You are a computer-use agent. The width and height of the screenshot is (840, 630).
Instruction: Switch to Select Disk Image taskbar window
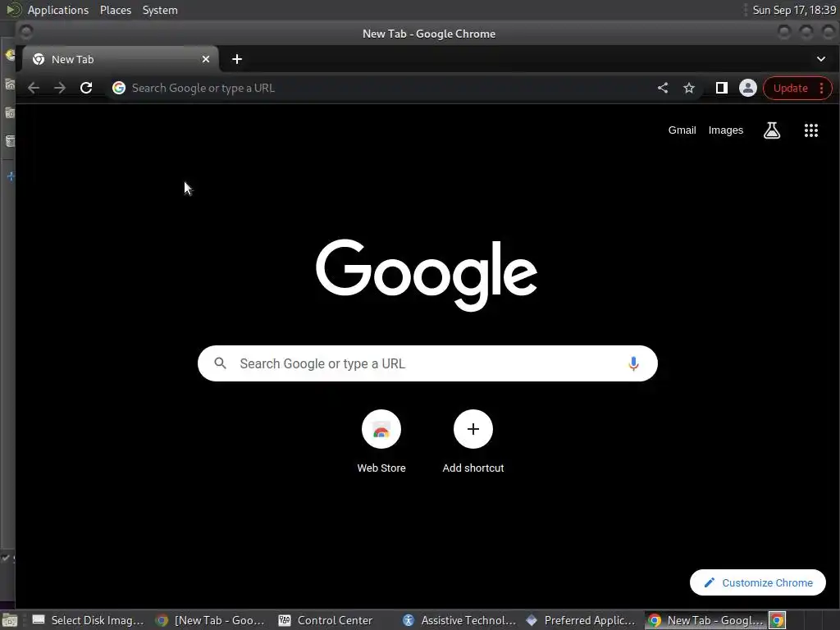(x=88, y=620)
